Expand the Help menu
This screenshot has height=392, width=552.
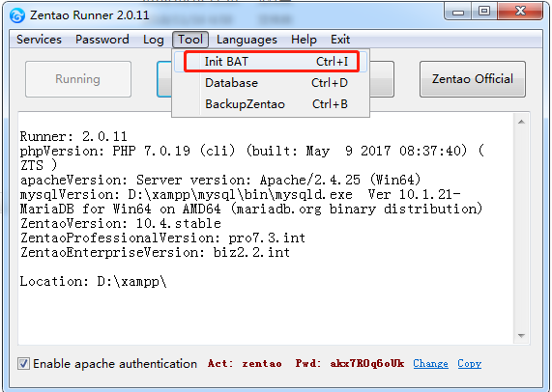point(304,40)
